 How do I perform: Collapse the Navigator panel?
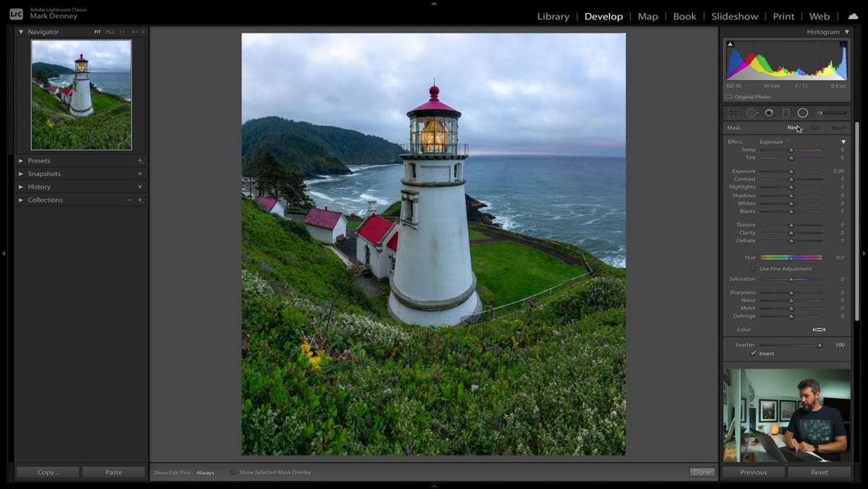coord(21,32)
